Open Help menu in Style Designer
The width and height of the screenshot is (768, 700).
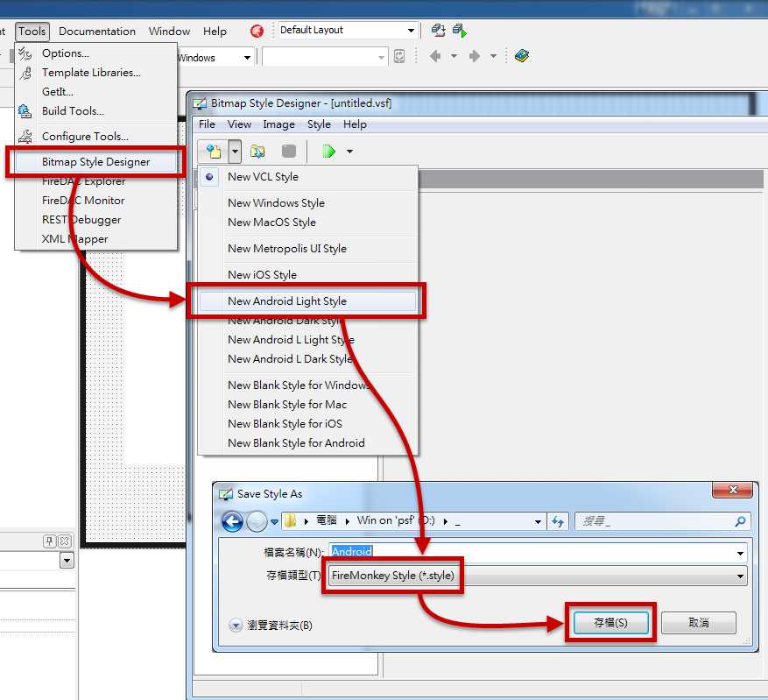(x=355, y=124)
